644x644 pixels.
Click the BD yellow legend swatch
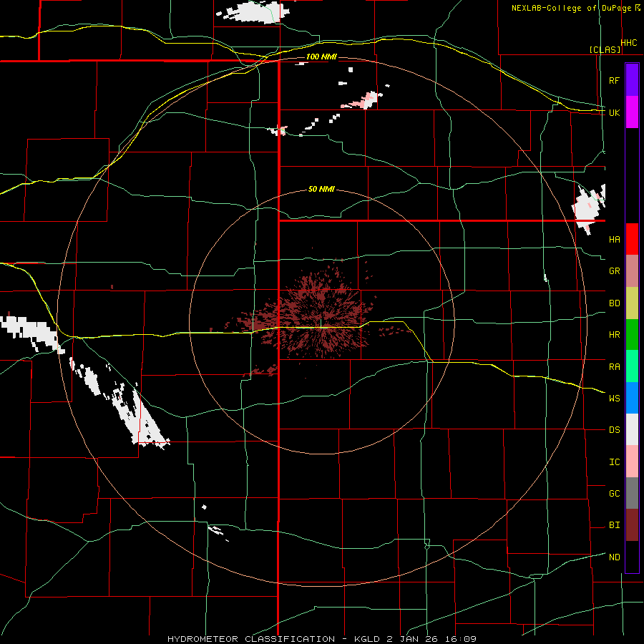point(632,303)
